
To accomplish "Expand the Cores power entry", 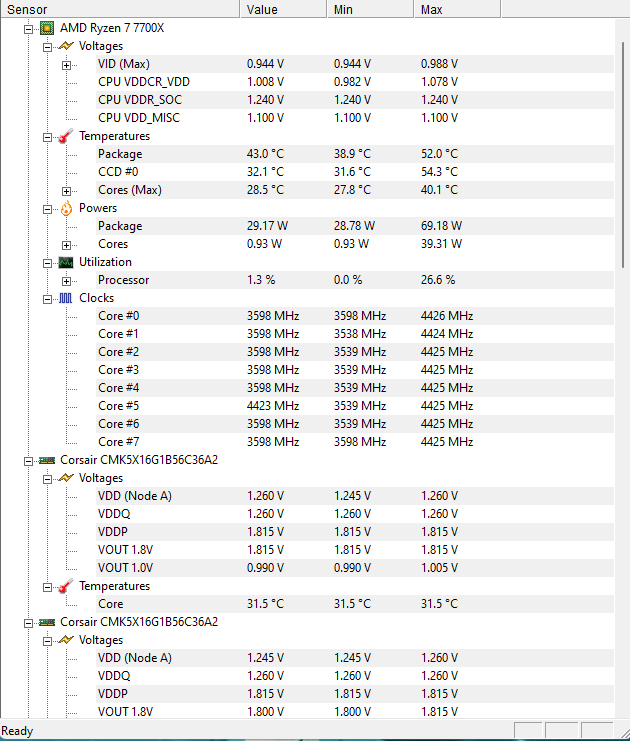I will point(67,245).
